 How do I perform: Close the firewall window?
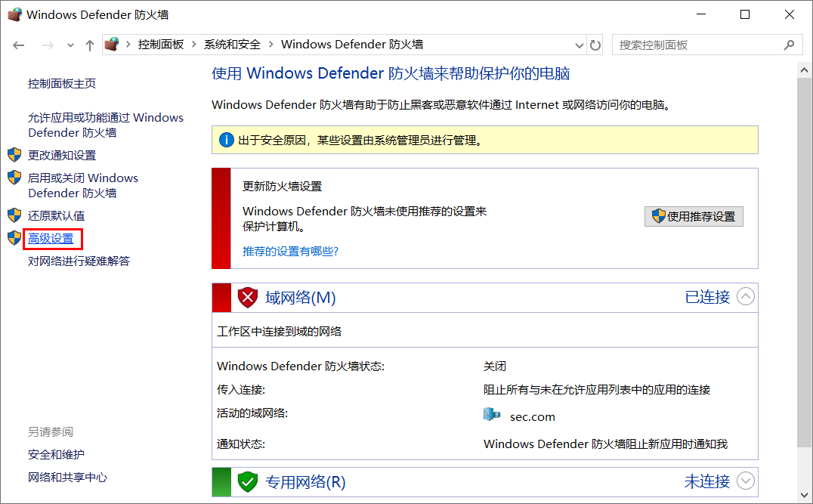[789, 14]
